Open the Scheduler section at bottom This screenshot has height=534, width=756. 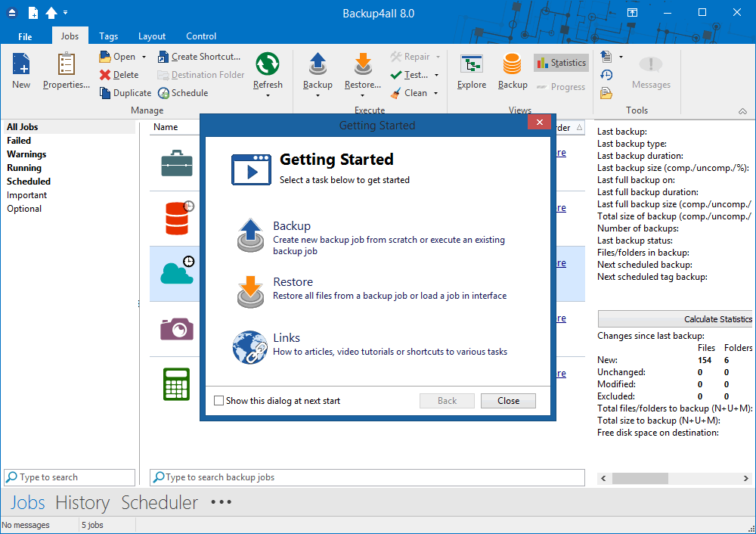click(160, 503)
